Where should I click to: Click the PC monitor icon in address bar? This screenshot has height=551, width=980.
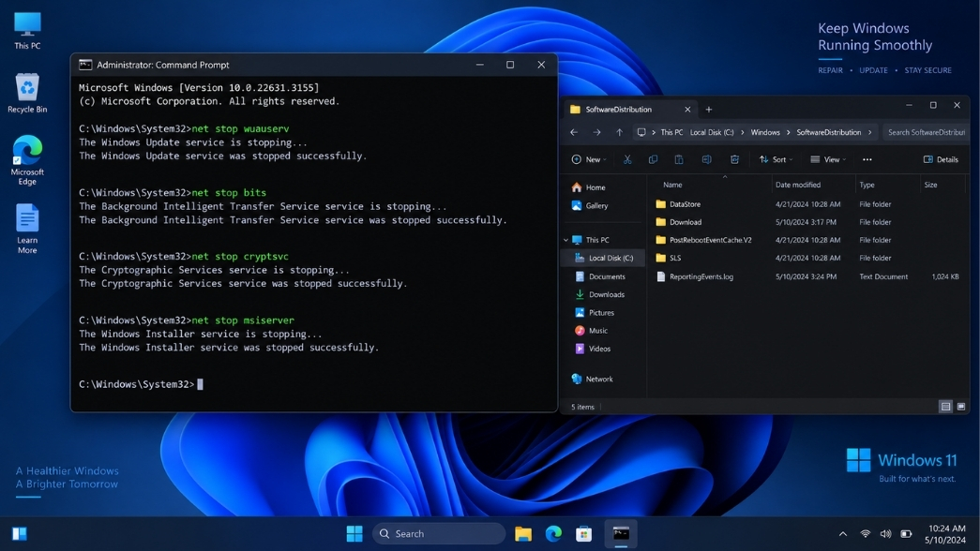[641, 132]
